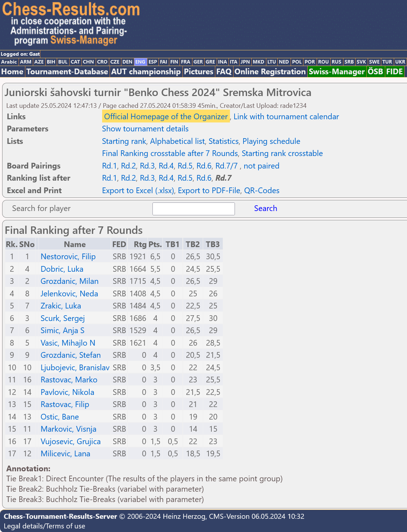The width and height of the screenshot is (407, 532).
Task: Open Official Homepage of the Organizer
Action: (166, 116)
